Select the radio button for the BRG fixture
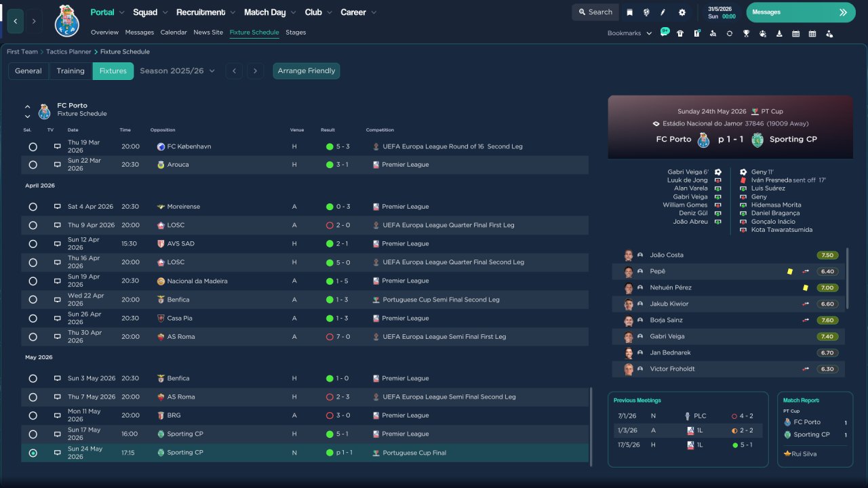 [x=33, y=415]
